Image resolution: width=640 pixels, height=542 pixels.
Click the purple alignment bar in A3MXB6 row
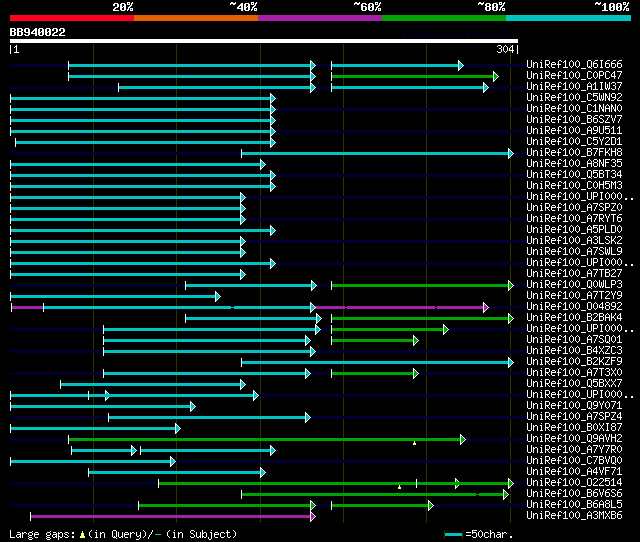point(171,517)
